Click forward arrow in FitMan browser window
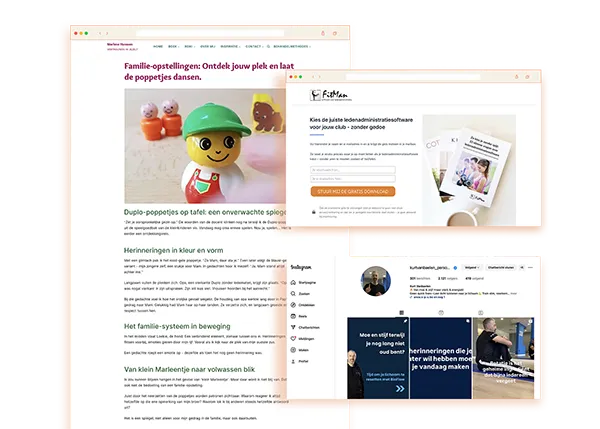The height and width of the screenshot is (429, 600). click(x=320, y=77)
